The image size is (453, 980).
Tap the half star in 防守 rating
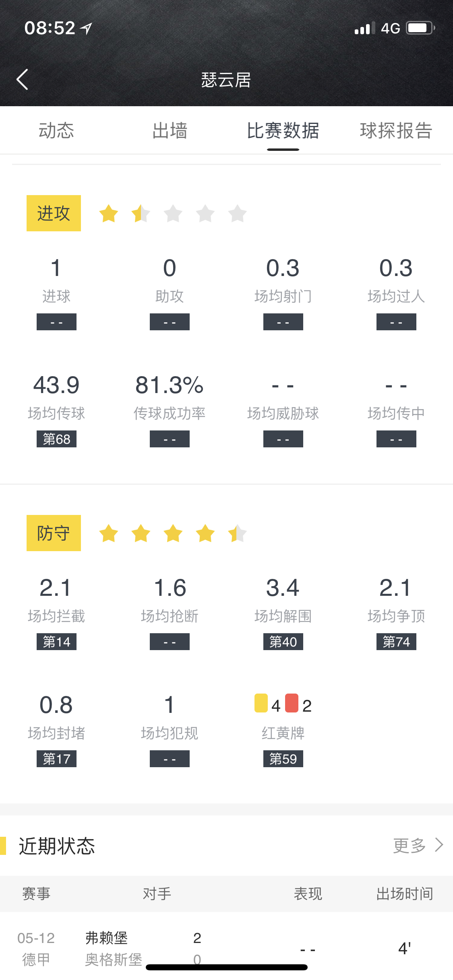[237, 533]
